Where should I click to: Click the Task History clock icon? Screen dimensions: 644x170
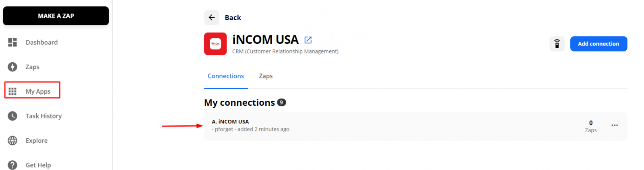pyautogui.click(x=12, y=116)
